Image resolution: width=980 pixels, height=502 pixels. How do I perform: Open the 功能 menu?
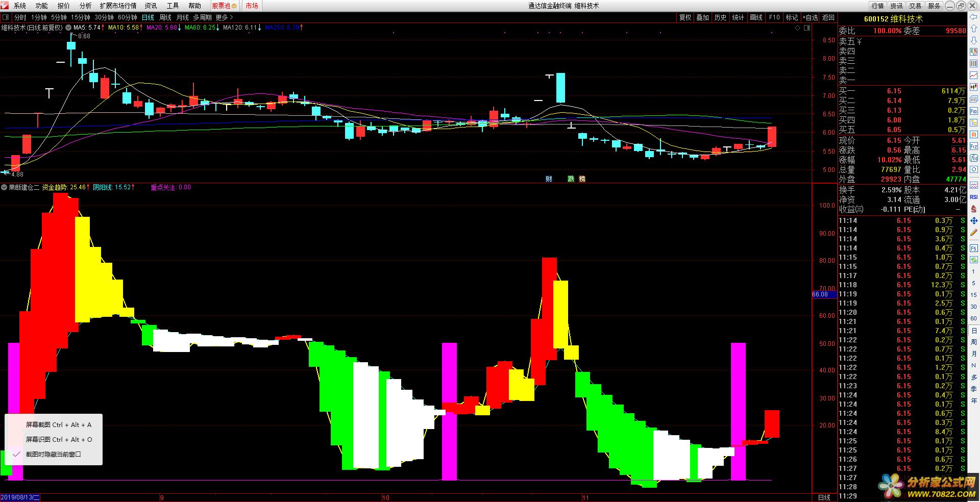click(41, 6)
